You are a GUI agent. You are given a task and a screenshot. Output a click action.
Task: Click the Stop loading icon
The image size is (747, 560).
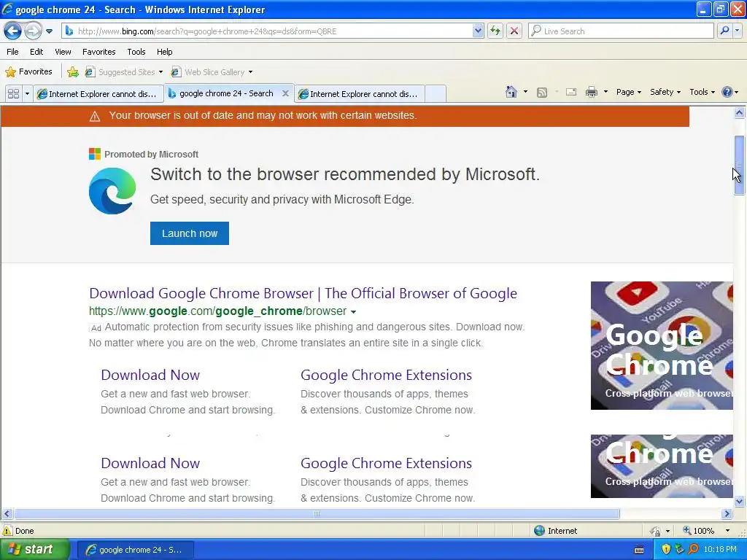514,31
